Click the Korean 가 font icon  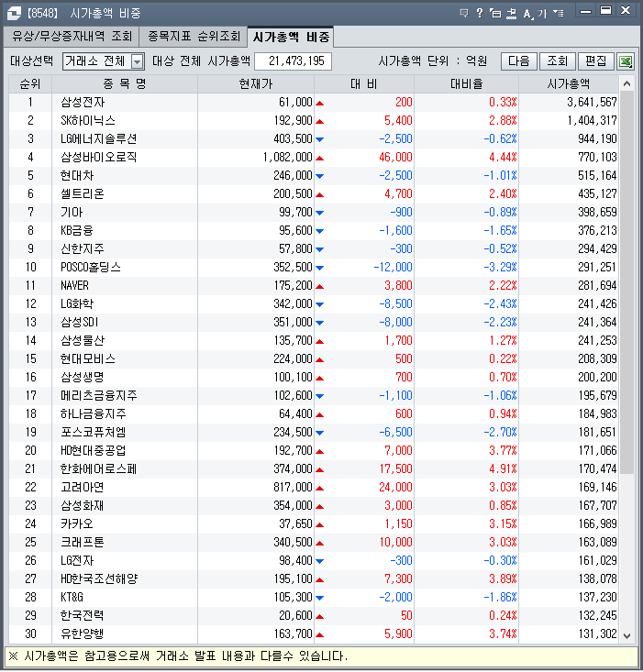[542, 14]
